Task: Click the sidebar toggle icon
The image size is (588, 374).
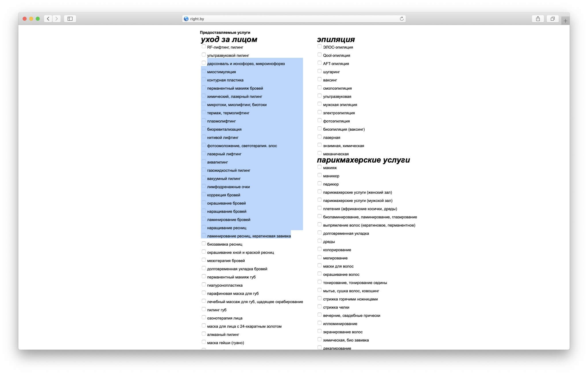Action: [x=70, y=19]
